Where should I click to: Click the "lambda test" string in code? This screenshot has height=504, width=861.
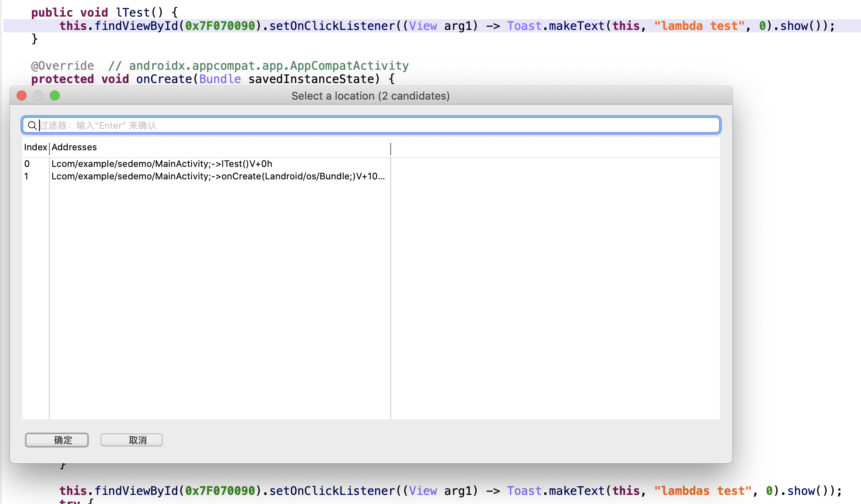point(699,26)
